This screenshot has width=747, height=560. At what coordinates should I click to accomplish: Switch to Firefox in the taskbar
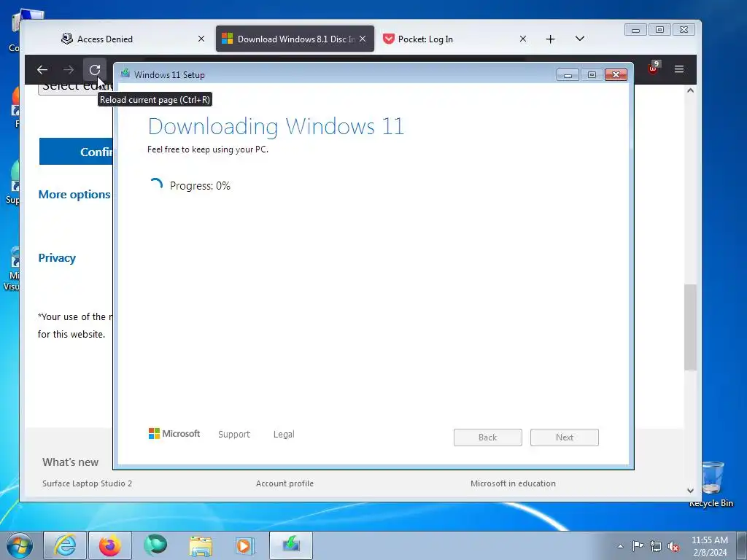[110, 545]
